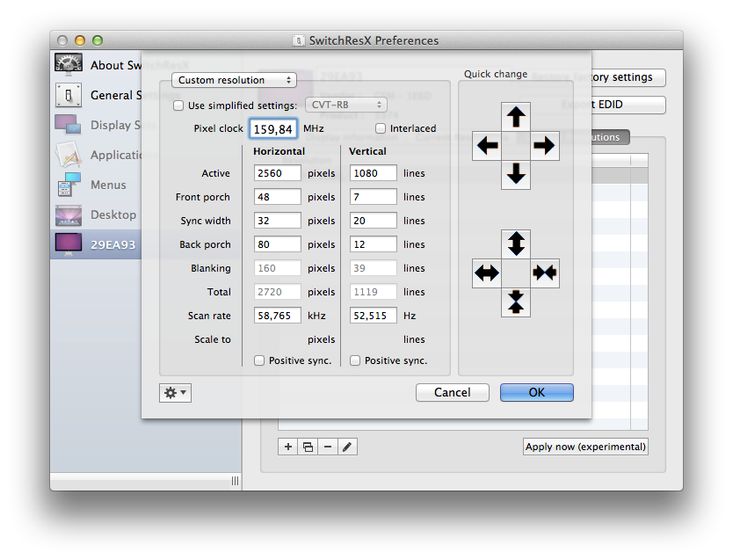Remove resolution with minus button
Image resolution: width=733 pixels, height=560 pixels.
click(328, 447)
